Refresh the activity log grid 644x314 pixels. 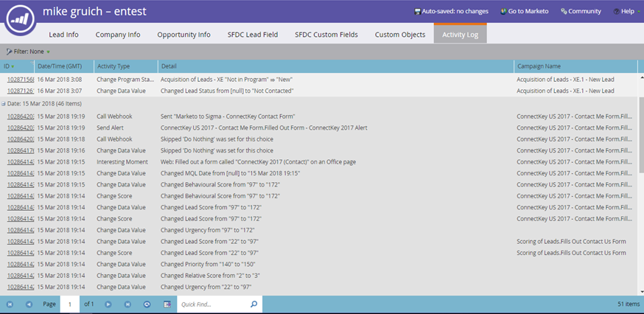[147, 304]
